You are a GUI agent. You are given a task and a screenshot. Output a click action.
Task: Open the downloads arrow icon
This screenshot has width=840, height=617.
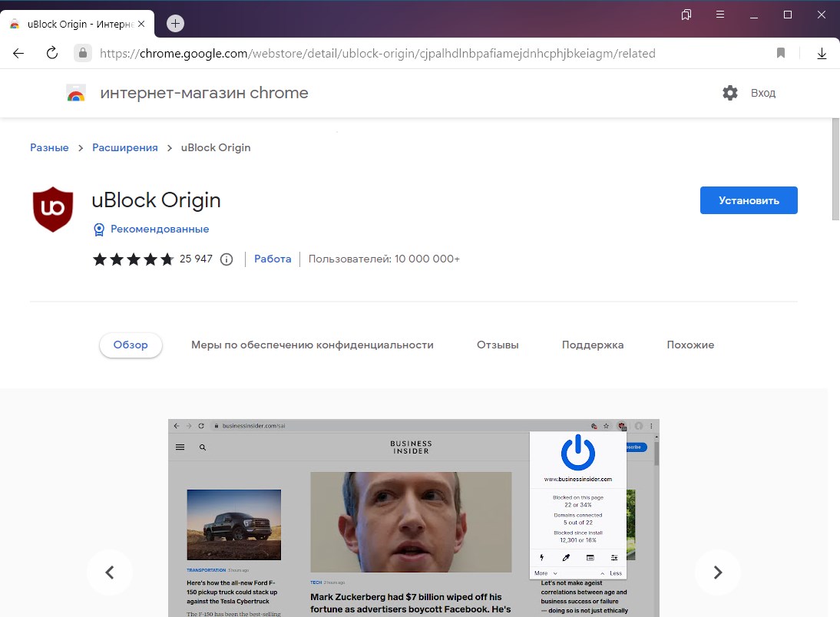point(822,54)
